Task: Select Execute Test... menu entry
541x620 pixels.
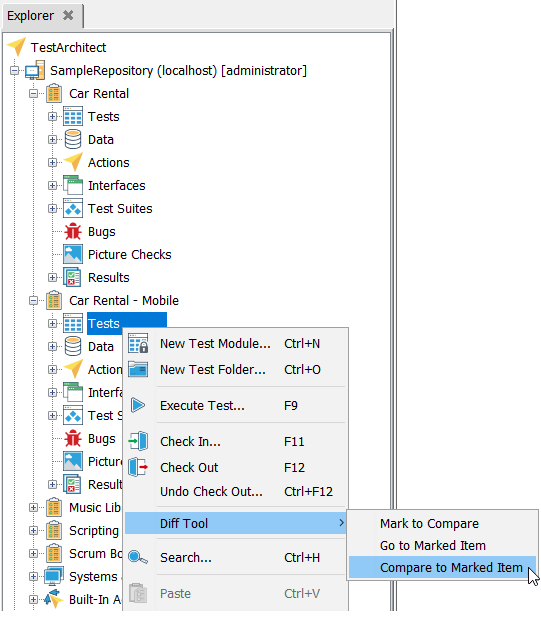Action: tap(236, 405)
